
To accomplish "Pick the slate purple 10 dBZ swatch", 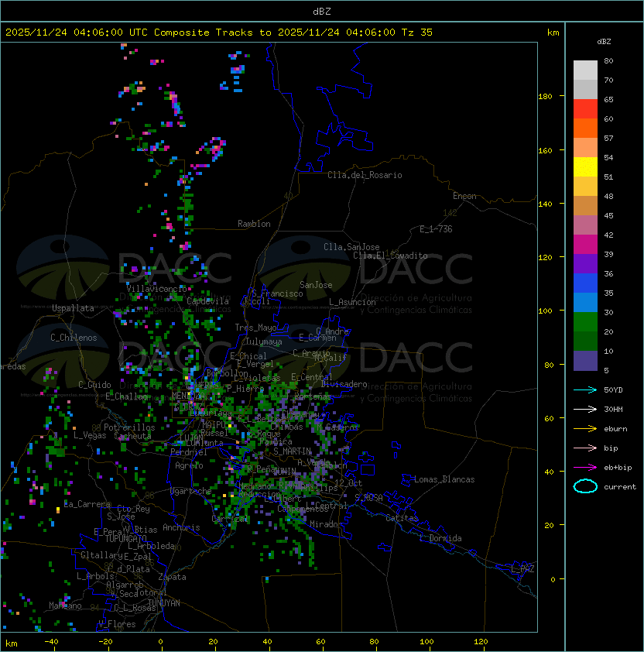I will pos(585,361).
